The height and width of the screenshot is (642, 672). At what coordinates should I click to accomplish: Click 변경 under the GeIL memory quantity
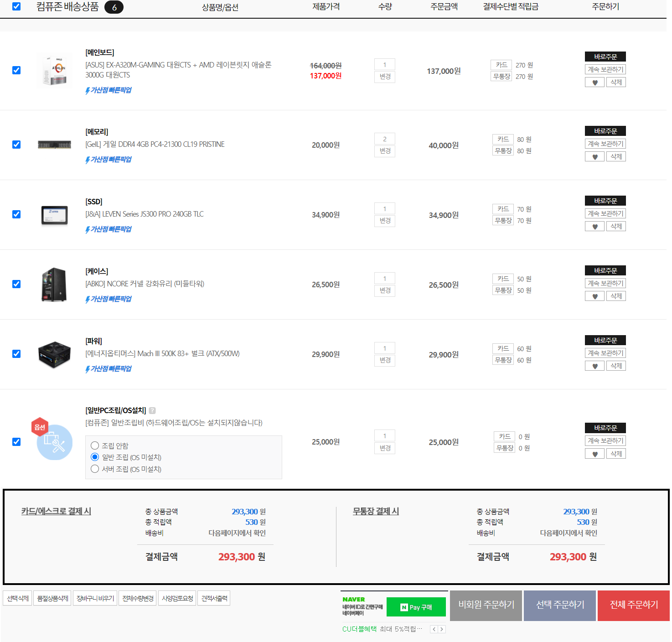click(x=385, y=151)
